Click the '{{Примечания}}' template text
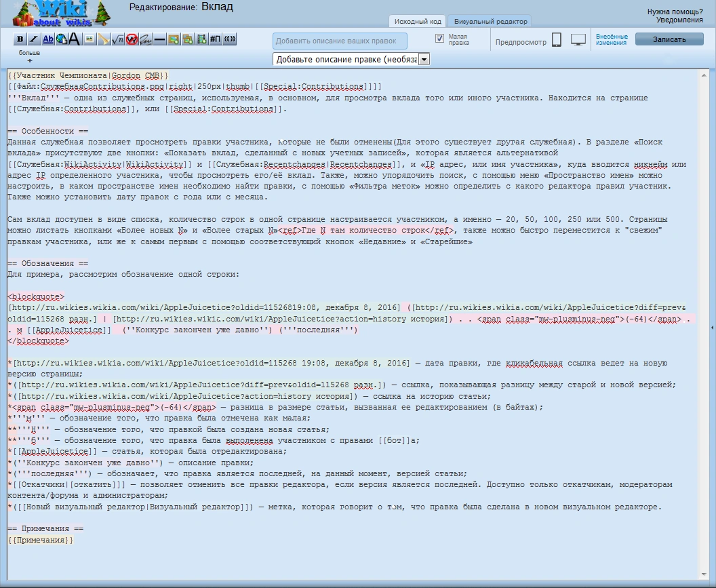Screen dimensions: 716x588 click(x=41, y=540)
